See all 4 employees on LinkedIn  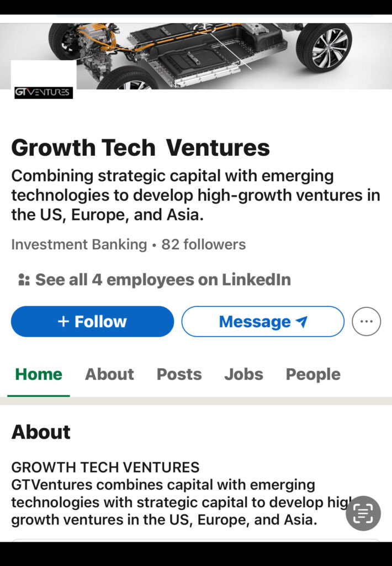(x=162, y=280)
